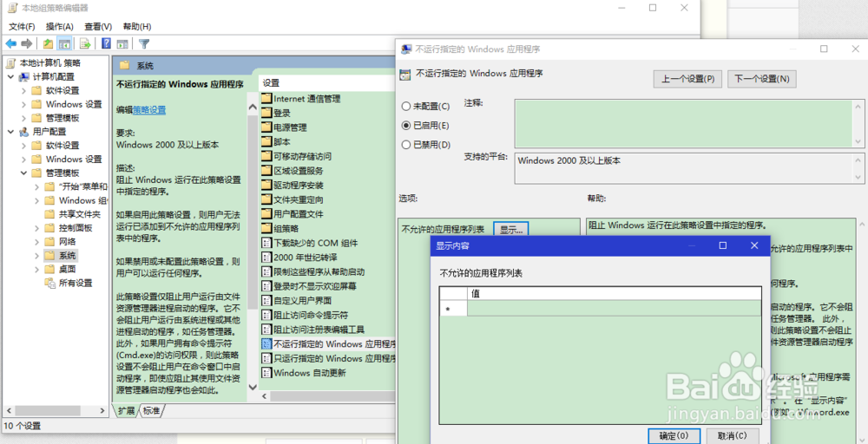Select 限制这些程序从帮助启动 setting

click(319, 271)
